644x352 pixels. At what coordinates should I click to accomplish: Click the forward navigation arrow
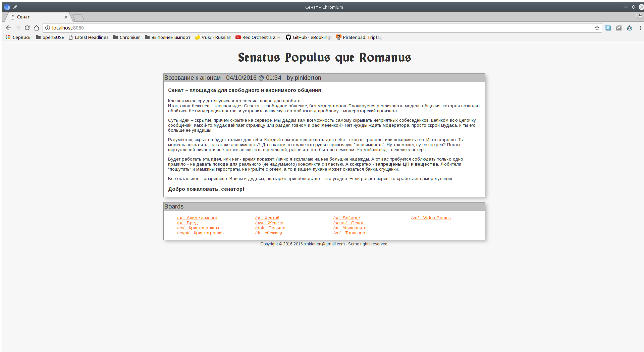click(18, 28)
